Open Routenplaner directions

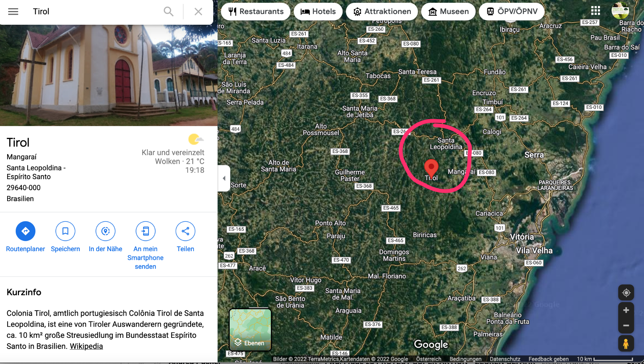pyautogui.click(x=25, y=231)
